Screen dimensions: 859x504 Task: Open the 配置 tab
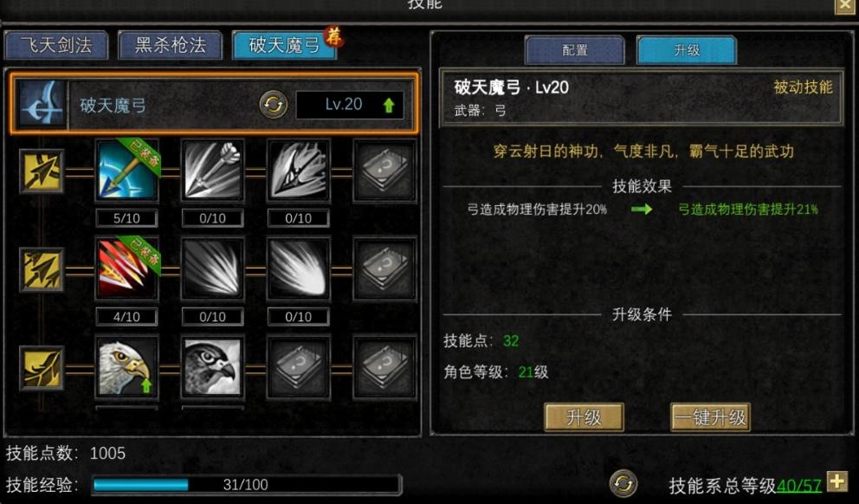point(575,50)
